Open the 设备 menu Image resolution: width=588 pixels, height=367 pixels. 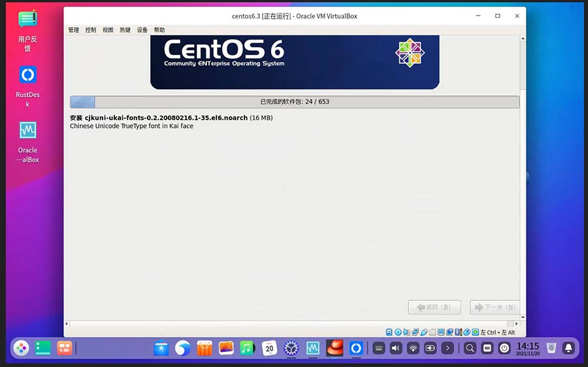click(142, 30)
